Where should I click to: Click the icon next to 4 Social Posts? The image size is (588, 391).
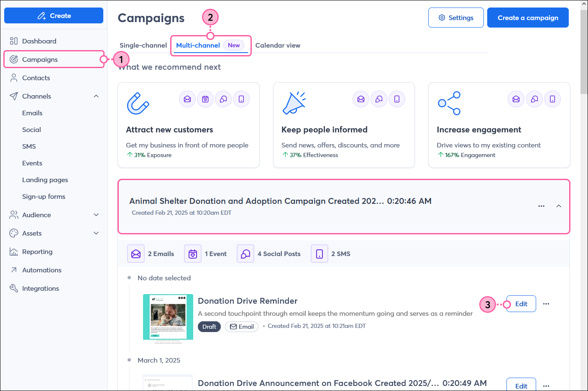click(x=245, y=254)
